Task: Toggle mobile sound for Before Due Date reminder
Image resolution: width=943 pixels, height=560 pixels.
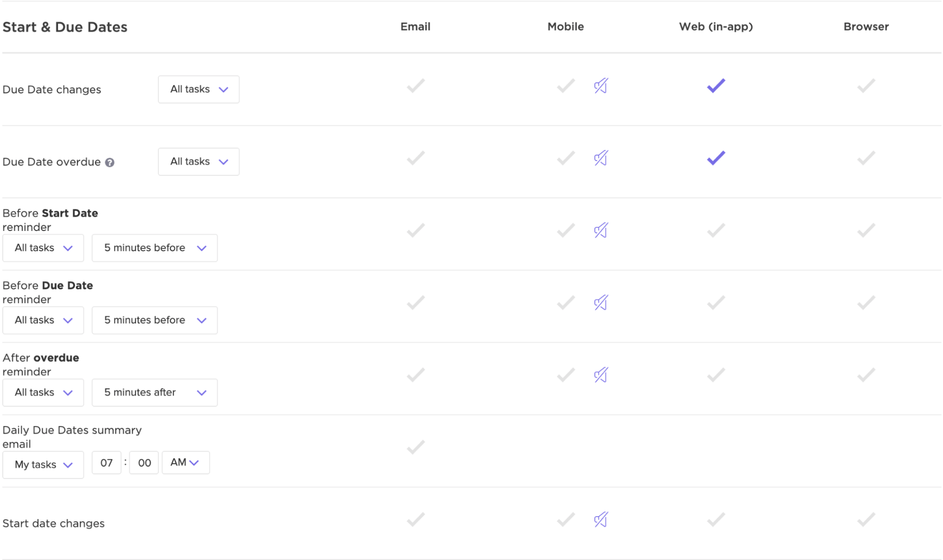Action: click(x=601, y=303)
